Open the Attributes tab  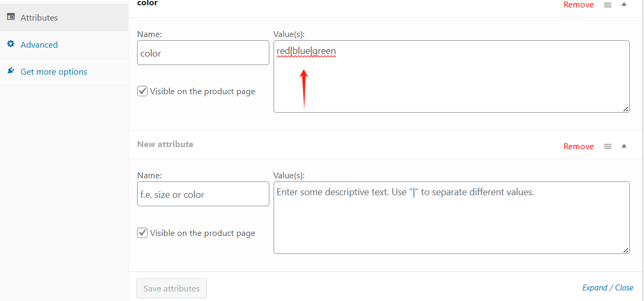point(39,17)
